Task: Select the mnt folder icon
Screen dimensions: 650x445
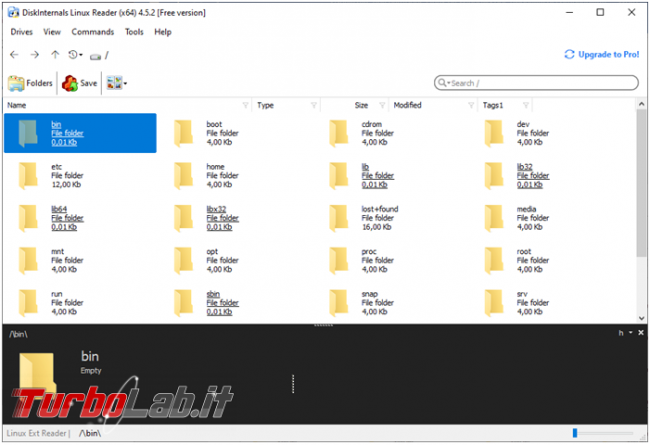Action: click(x=28, y=260)
